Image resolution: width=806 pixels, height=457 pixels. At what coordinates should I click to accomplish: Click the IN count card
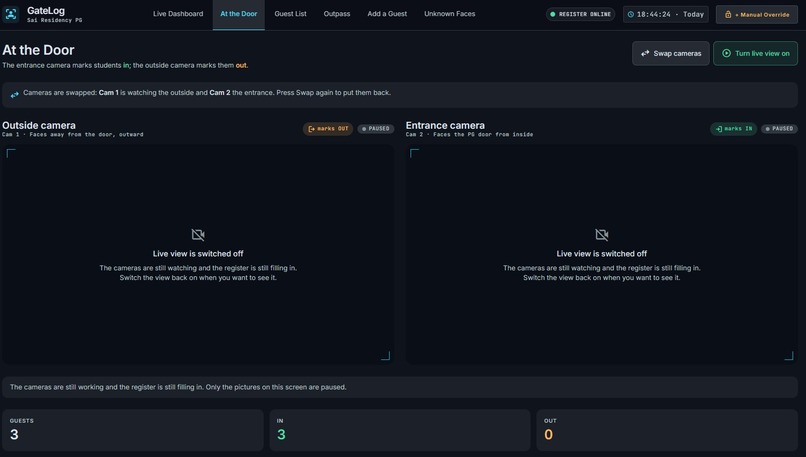(x=399, y=430)
